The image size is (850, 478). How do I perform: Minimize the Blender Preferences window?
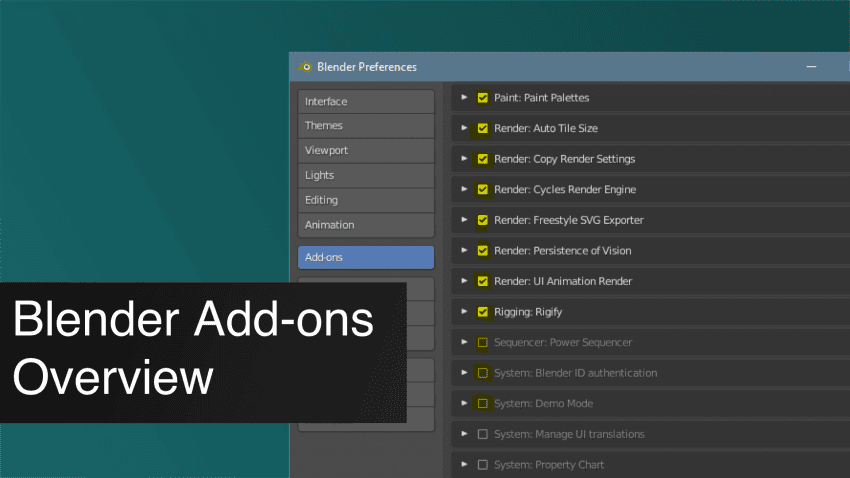(811, 67)
